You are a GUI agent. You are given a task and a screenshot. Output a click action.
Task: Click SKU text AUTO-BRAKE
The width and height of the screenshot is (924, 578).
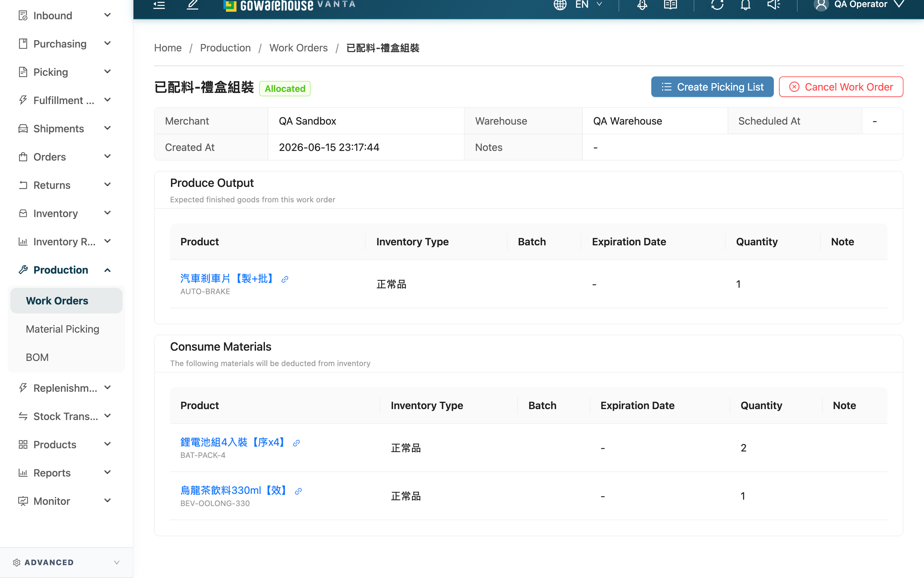205,291
